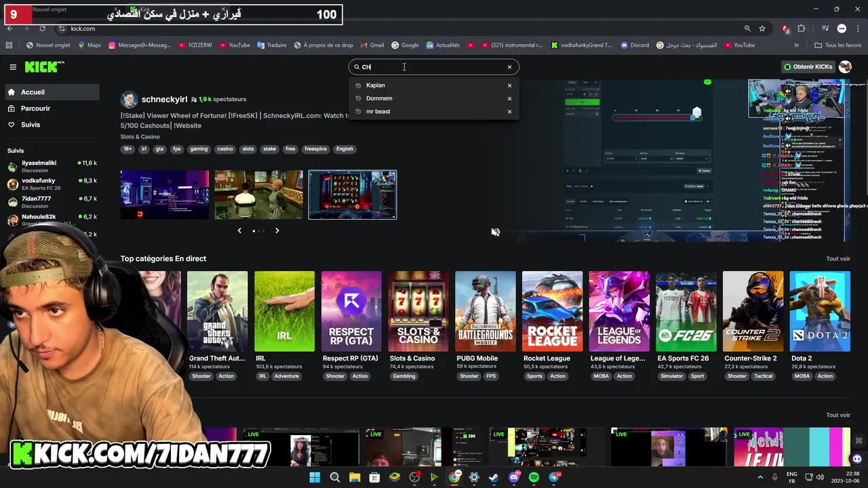Click the Gambling tag under Slots & Casino
The width and height of the screenshot is (868, 488).
(404, 376)
